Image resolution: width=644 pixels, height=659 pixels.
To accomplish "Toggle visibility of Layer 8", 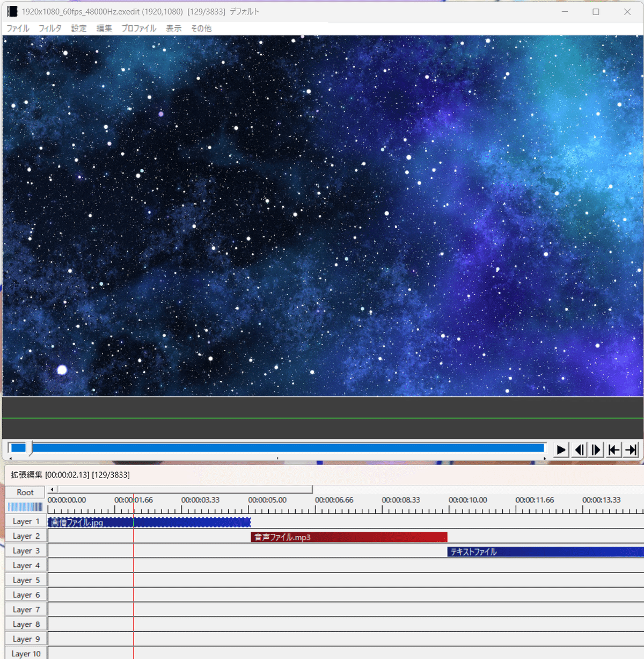I will pos(26,624).
